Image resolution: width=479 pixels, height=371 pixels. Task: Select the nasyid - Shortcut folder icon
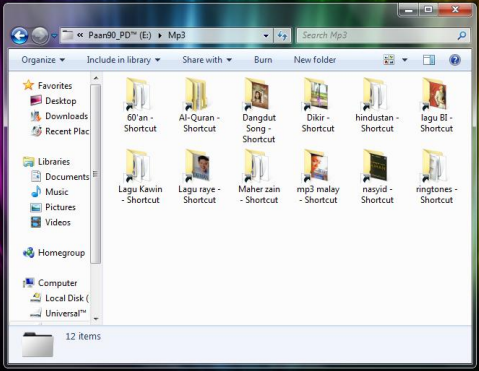[375, 166]
